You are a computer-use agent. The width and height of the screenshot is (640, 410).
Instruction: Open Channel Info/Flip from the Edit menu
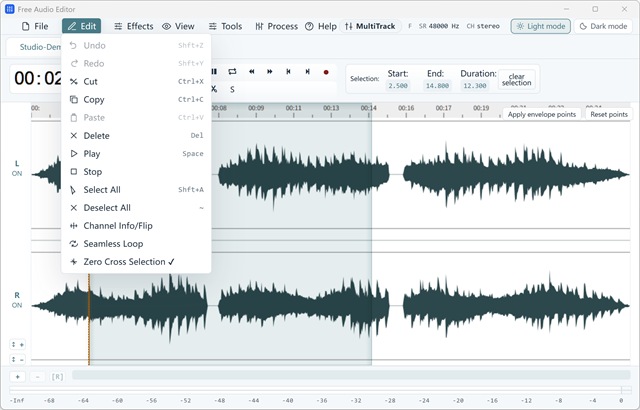(x=136, y=226)
